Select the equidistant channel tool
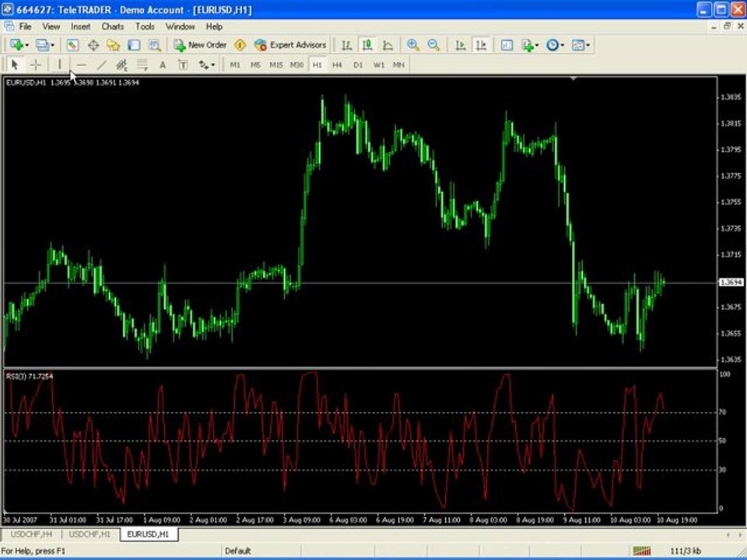 pos(122,65)
